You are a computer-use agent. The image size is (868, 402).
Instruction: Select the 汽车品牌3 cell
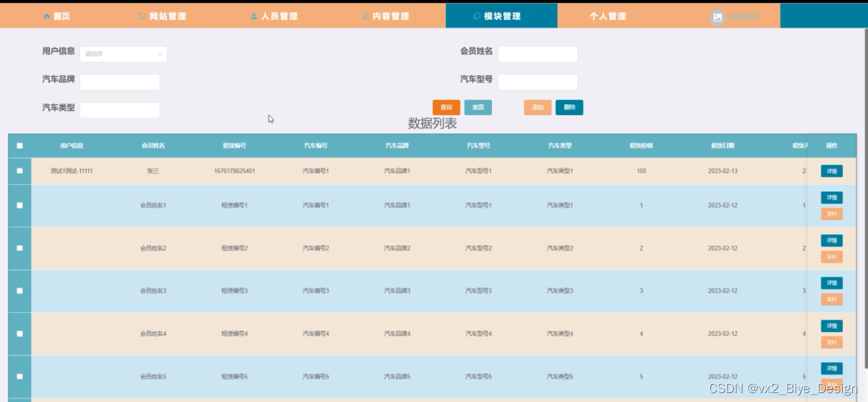click(397, 291)
